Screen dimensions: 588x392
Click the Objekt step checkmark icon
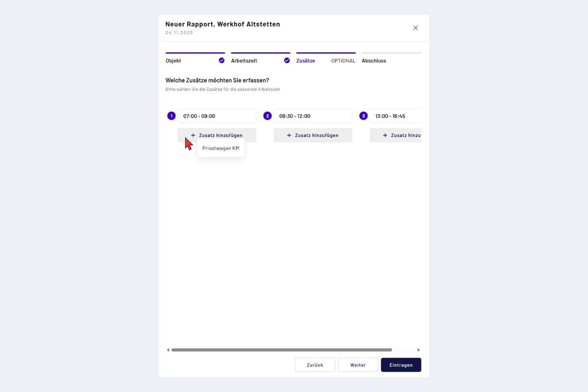[x=221, y=61]
